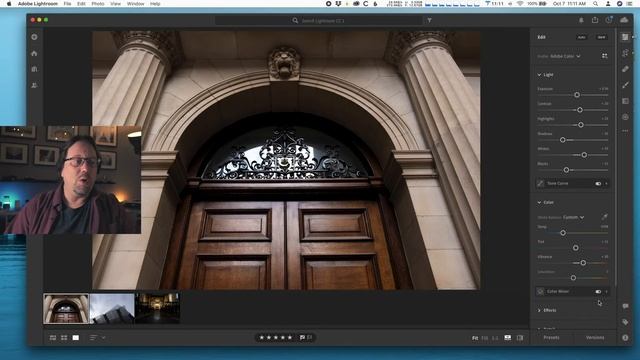The width and height of the screenshot is (640, 360).
Task: Open the profile browser grid icon
Action: point(604,56)
